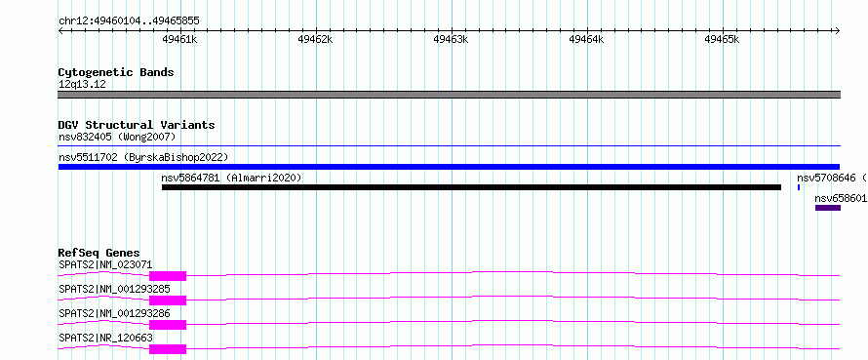Open the nsv5864781 (Almarri2020) variant label
The image size is (868, 360).
[231, 178]
